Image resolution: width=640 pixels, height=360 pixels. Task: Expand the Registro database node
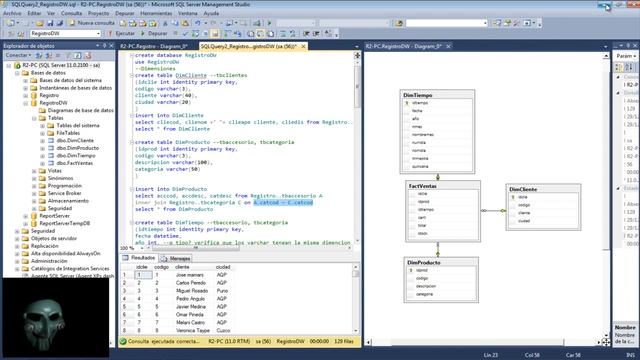25,96
